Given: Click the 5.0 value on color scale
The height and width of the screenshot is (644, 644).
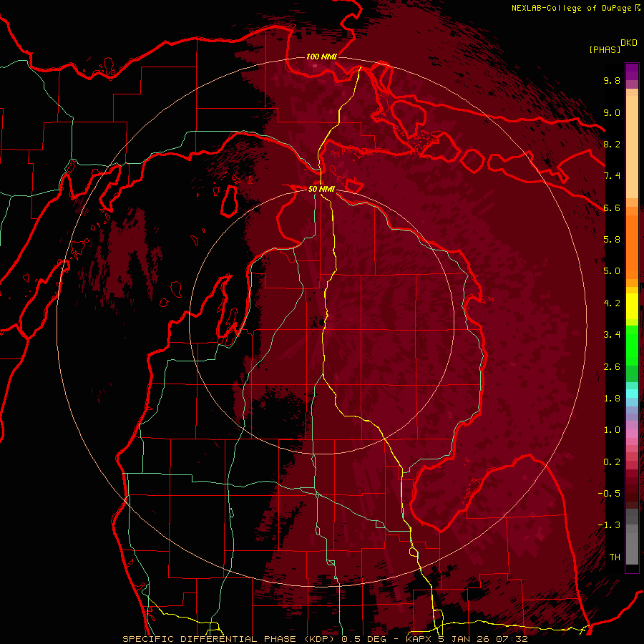Looking at the screenshot, I should click(x=612, y=271).
